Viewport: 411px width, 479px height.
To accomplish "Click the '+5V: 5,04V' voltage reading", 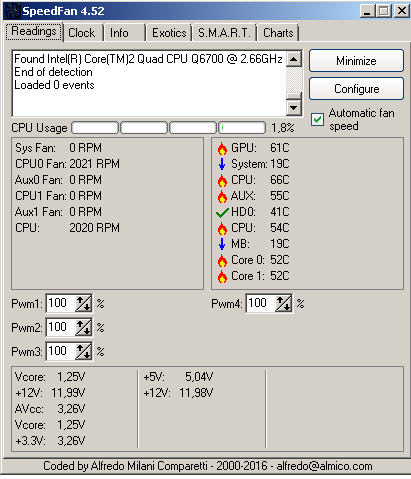I will (178, 377).
